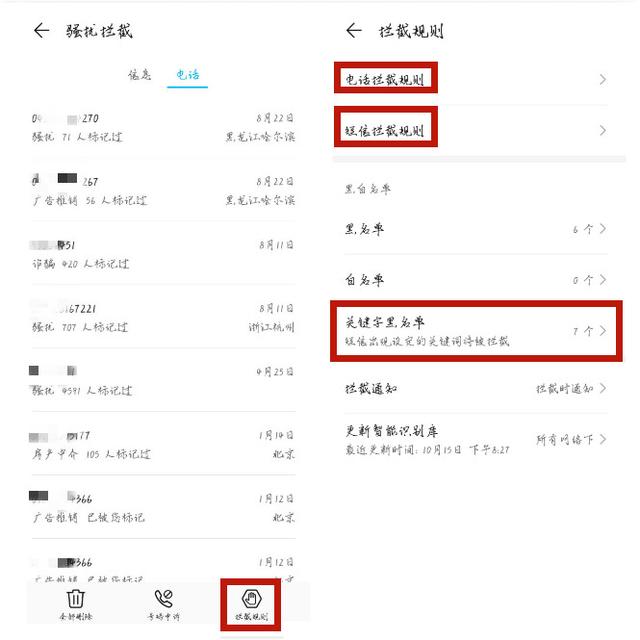Go back from the 骚扰拦截 screen
This screenshot has width=640, height=640.
(x=41, y=31)
